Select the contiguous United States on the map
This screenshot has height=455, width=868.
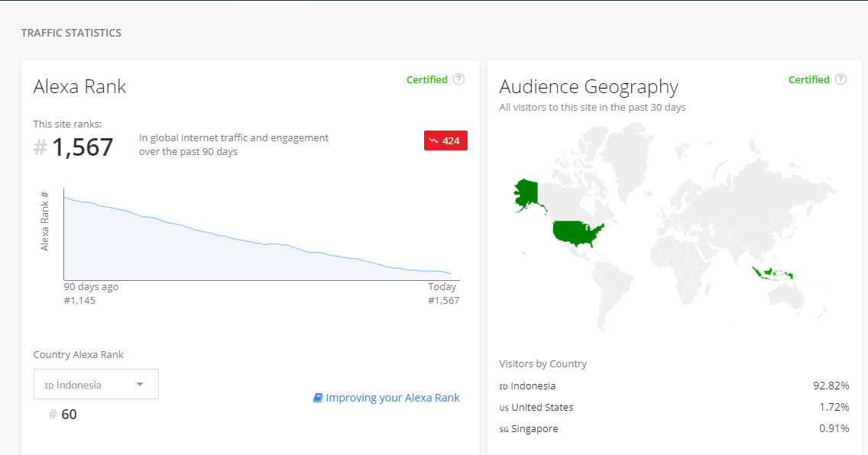coord(575,232)
